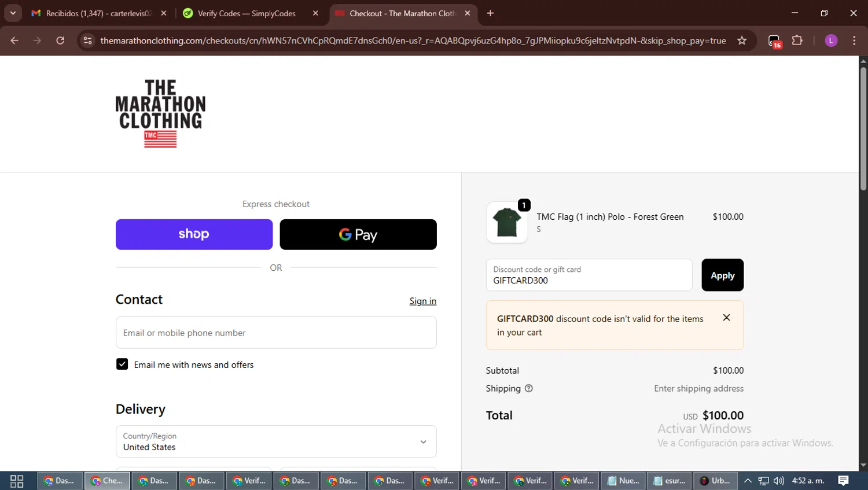Click the Sign in link
The width and height of the screenshot is (868, 490).
pos(422,301)
